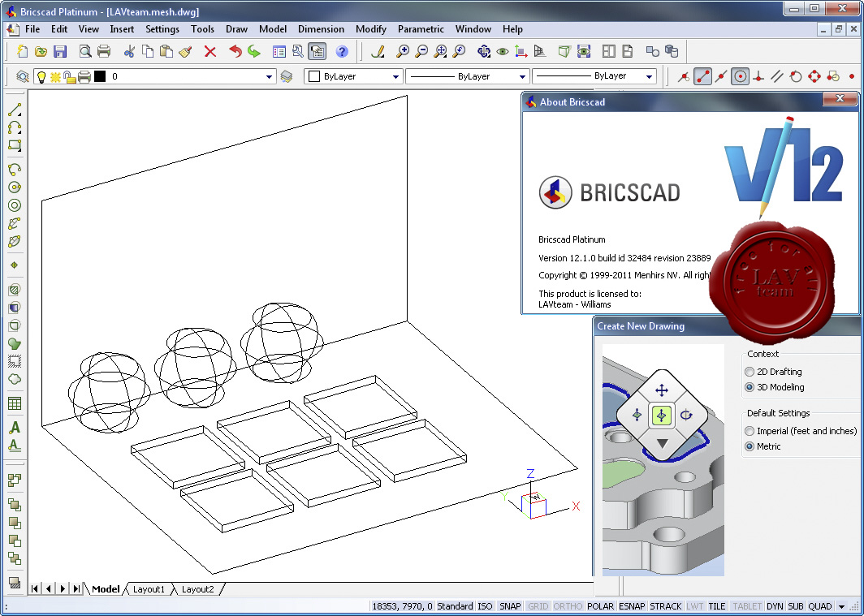Screen dimensions: 864x616
Task: Toggle STRACK in the status bar
Action: click(666, 606)
